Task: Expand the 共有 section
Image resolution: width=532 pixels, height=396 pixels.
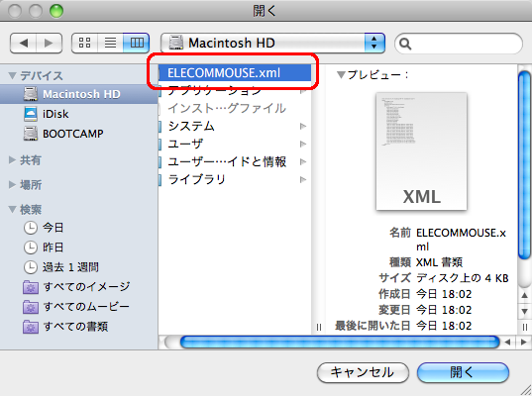Action: (x=13, y=159)
